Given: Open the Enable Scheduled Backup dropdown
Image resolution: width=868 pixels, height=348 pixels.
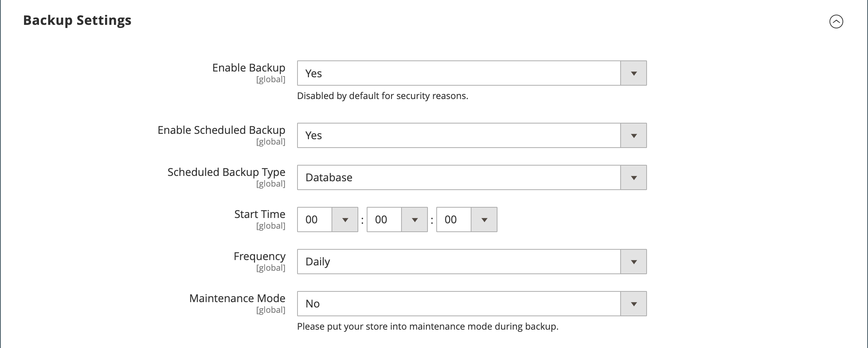Looking at the screenshot, I should (471, 135).
